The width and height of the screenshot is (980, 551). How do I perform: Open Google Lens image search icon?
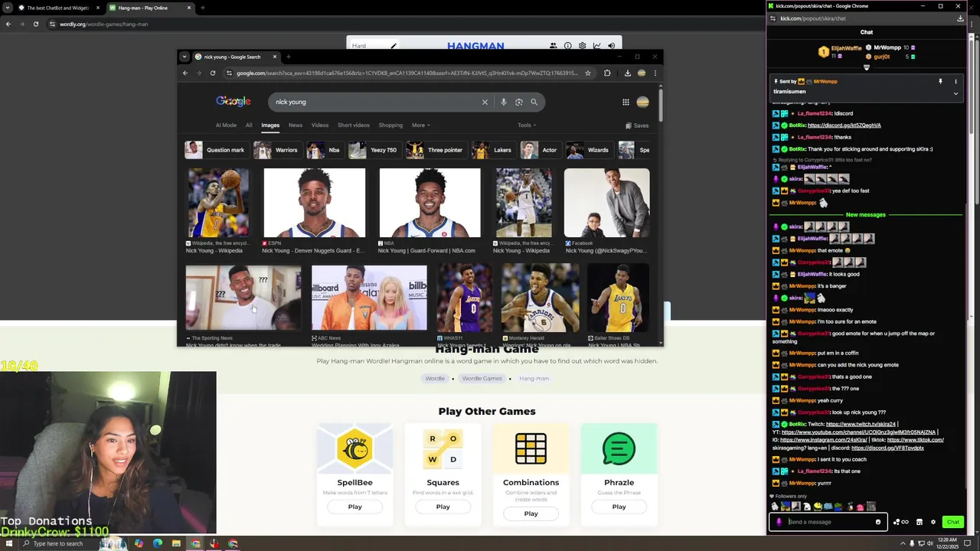coord(518,102)
